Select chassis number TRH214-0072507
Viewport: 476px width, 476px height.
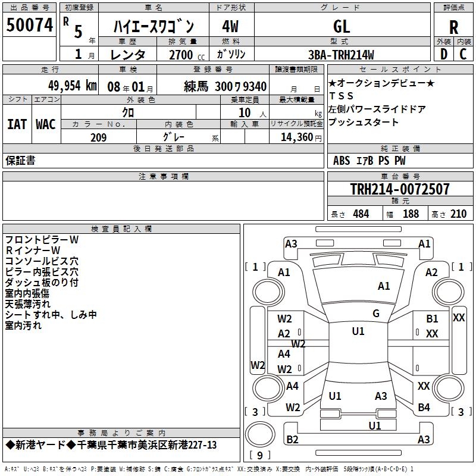pos(400,189)
